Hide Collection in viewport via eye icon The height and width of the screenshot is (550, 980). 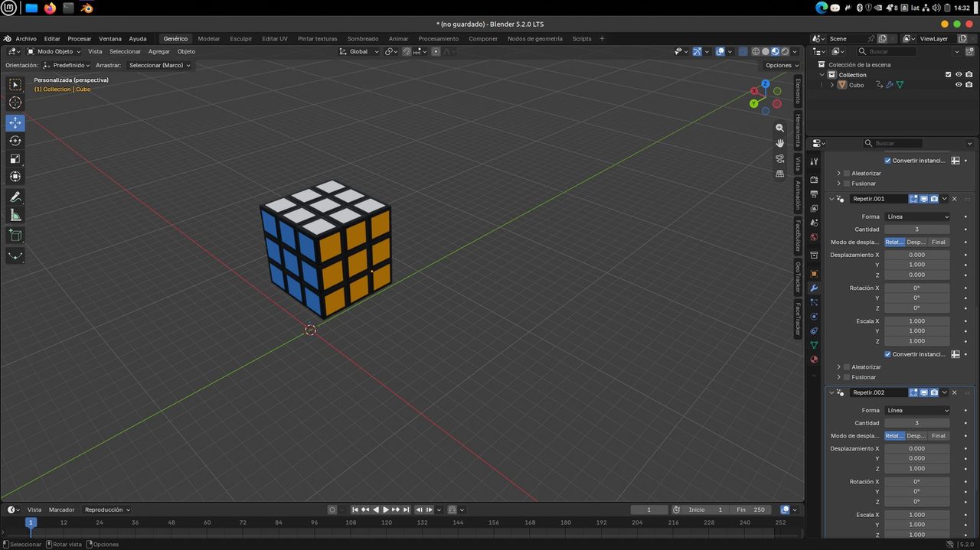pos(959,75)
